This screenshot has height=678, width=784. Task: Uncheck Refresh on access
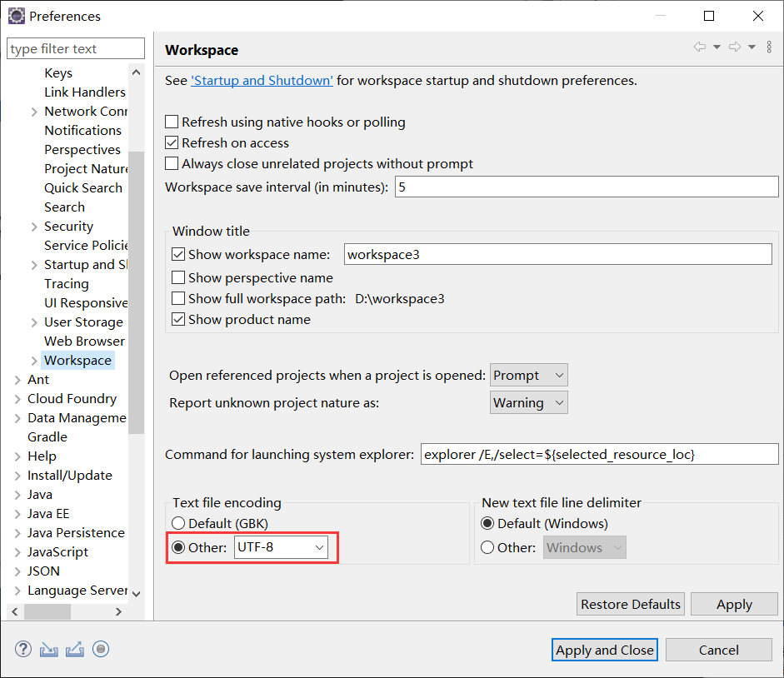point(172,142)
